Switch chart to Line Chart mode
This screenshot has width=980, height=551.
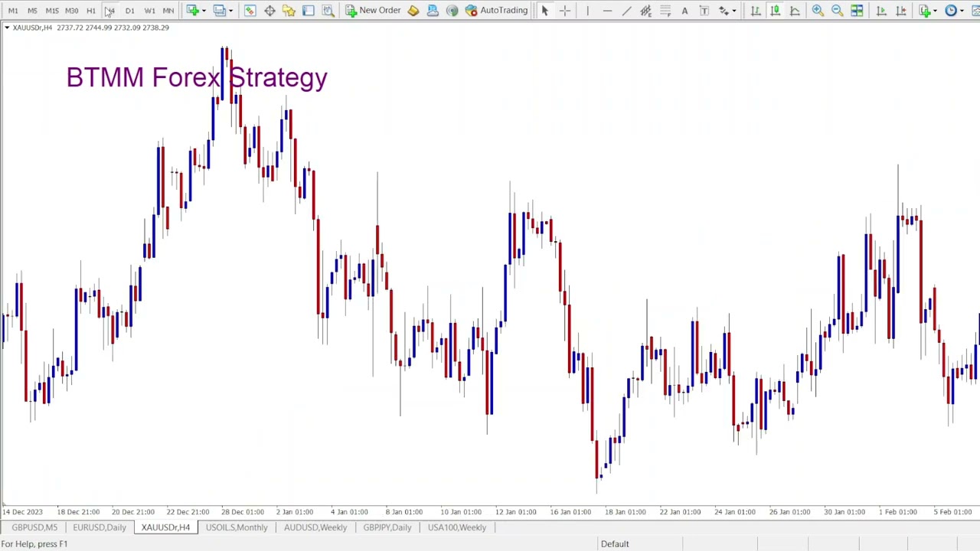click(795, 11)
